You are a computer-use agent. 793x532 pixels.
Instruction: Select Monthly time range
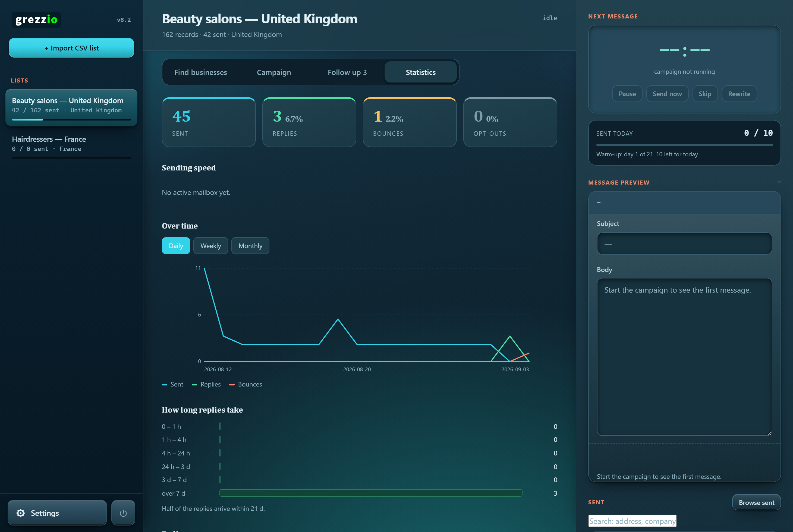(250, 246)
